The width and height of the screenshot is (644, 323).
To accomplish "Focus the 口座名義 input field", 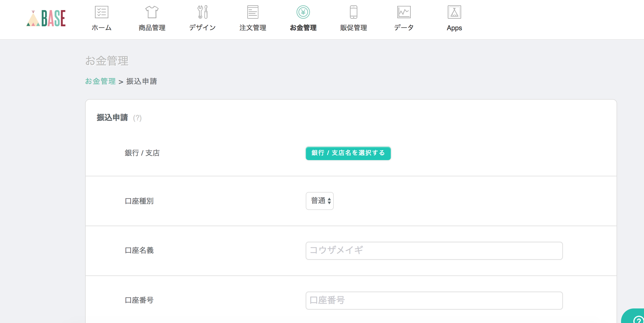I will click(434, 251).
